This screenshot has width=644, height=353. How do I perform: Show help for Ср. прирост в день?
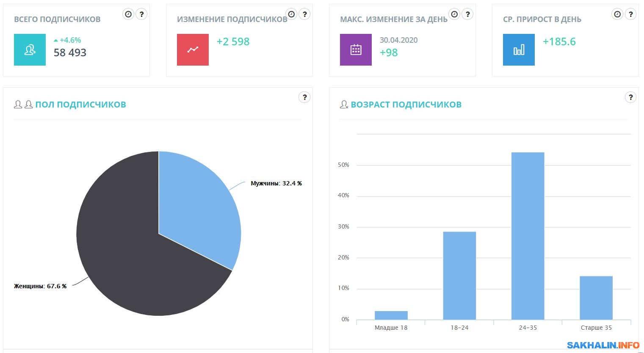pos(630,14)
